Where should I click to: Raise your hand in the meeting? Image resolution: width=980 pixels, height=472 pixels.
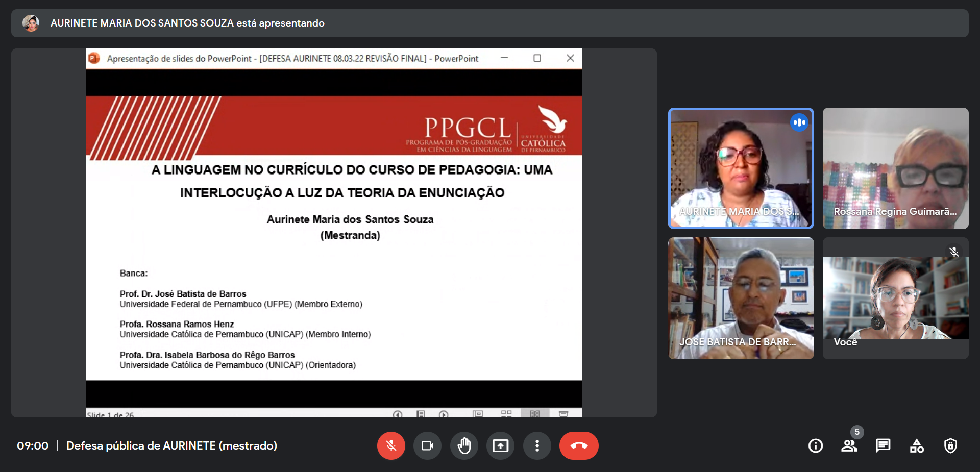click(464, 445)
